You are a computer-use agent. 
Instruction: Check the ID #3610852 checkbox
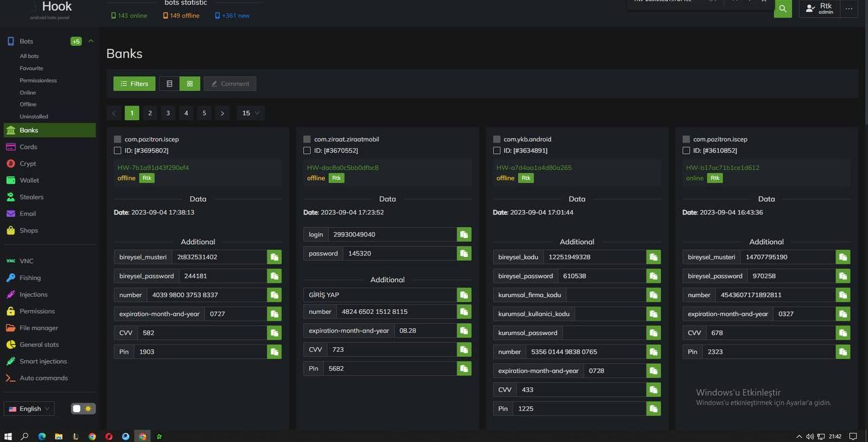click(x=686, y=150)
